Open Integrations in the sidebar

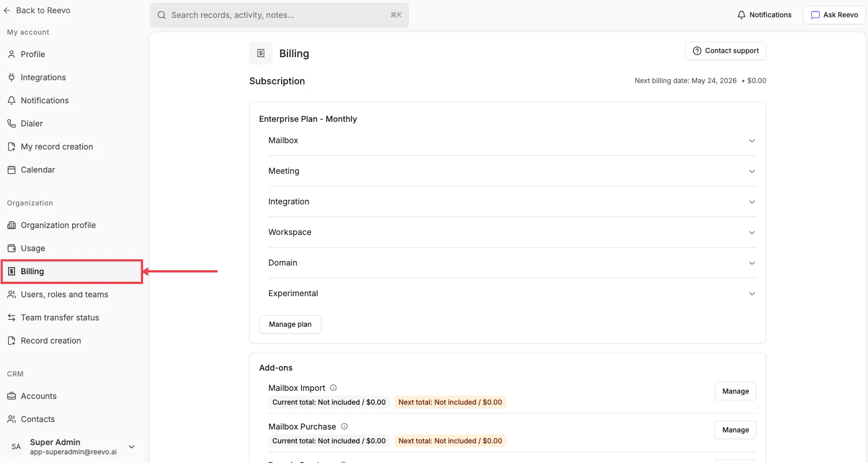(x=72, y=77)
